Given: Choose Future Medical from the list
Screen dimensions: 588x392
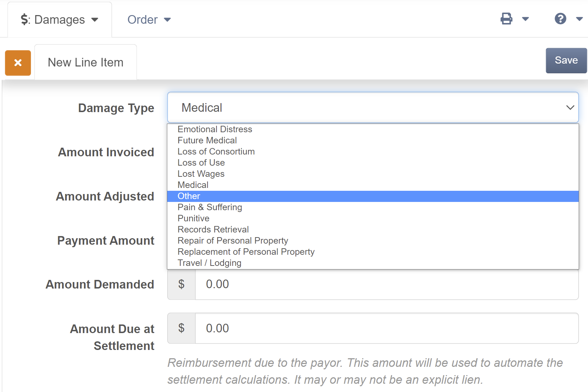Looking at the screenshot, I should 373,140.
